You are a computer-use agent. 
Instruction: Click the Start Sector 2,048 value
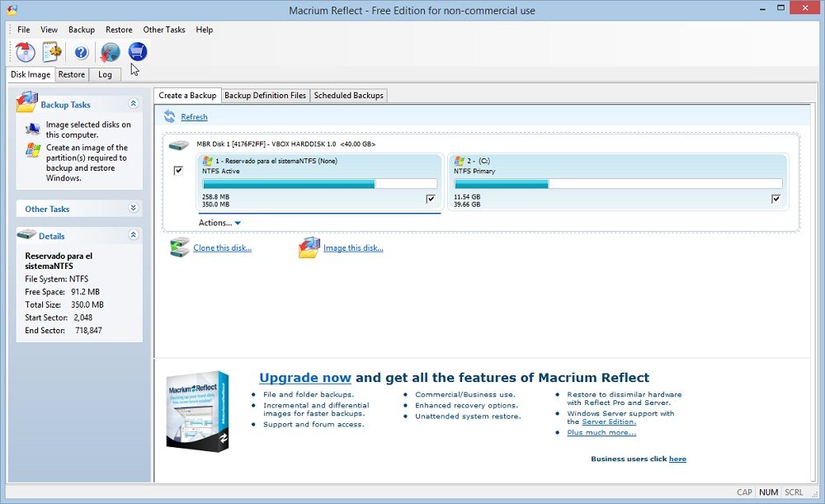tap(83, 318)
